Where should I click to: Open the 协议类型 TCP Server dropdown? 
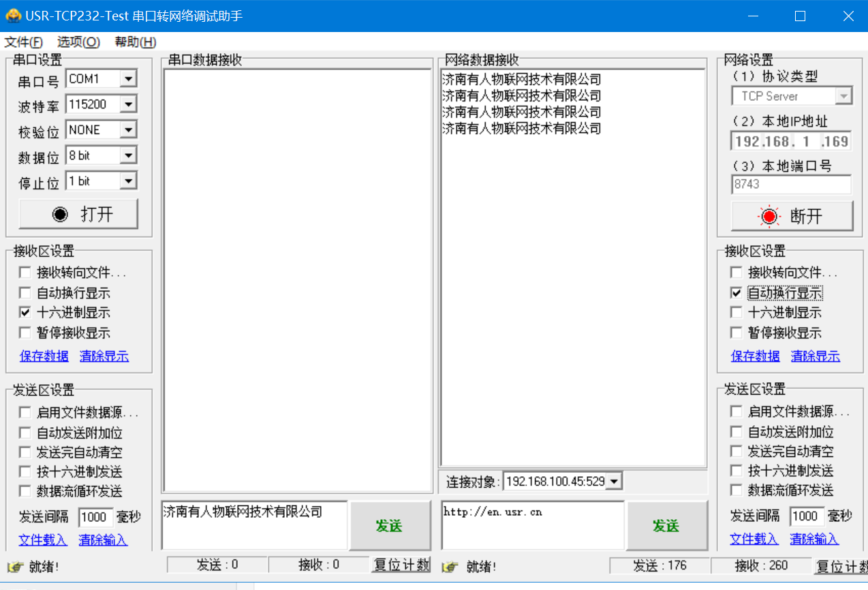(x=843, y=96)
